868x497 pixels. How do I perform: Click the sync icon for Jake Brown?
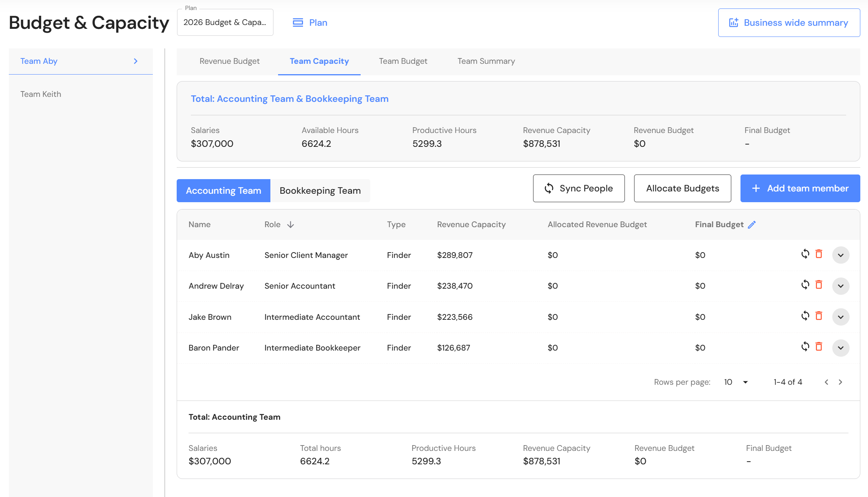tap(805, 316)
